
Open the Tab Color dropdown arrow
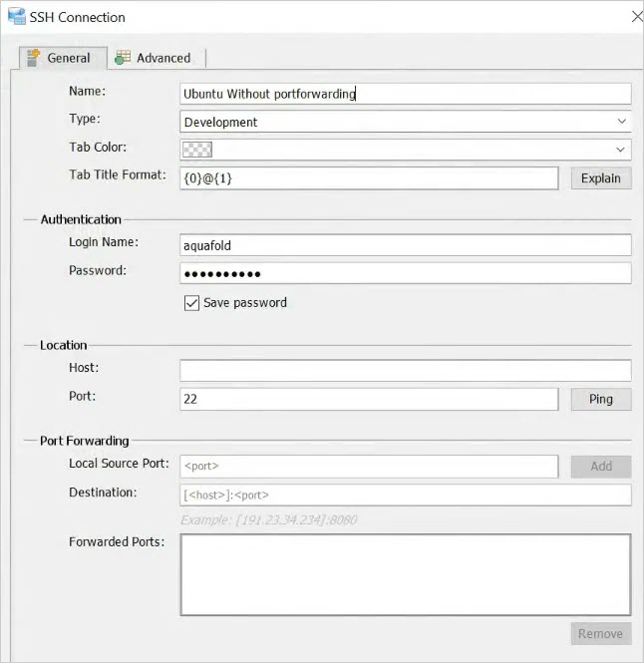point(622,151)
